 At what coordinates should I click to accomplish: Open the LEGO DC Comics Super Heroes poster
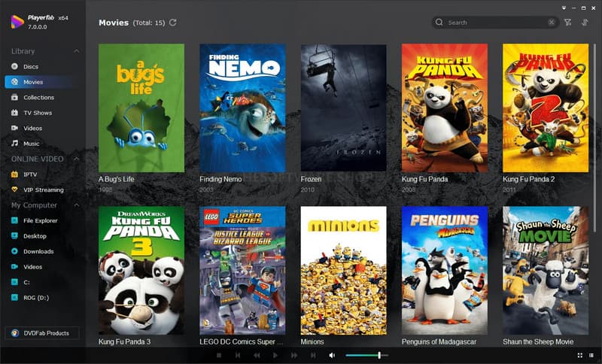242,271
